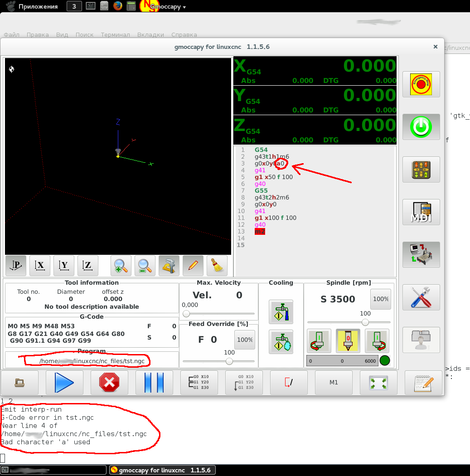Viewport: 470px width, 476px height.
Task: Select G-code line 3 g0x0y0a0
Action: 269,163
